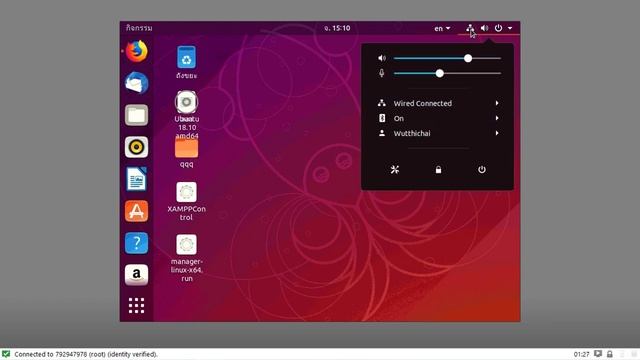Adjust the microphone input slider

tap(447, 73)
